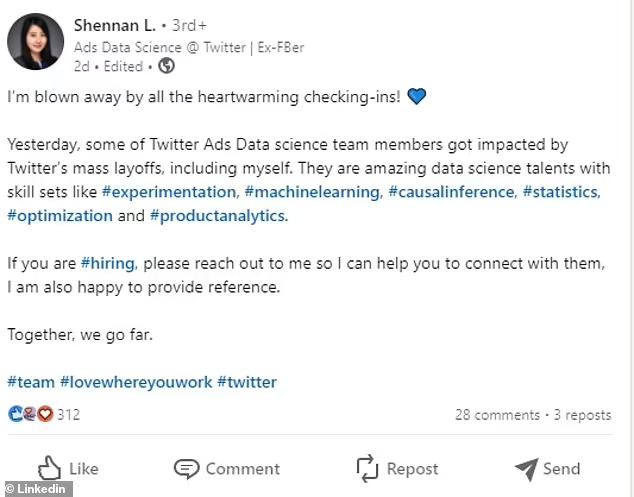Open Shennan L. profile name link
634x497 pixels.
(114, 24)
